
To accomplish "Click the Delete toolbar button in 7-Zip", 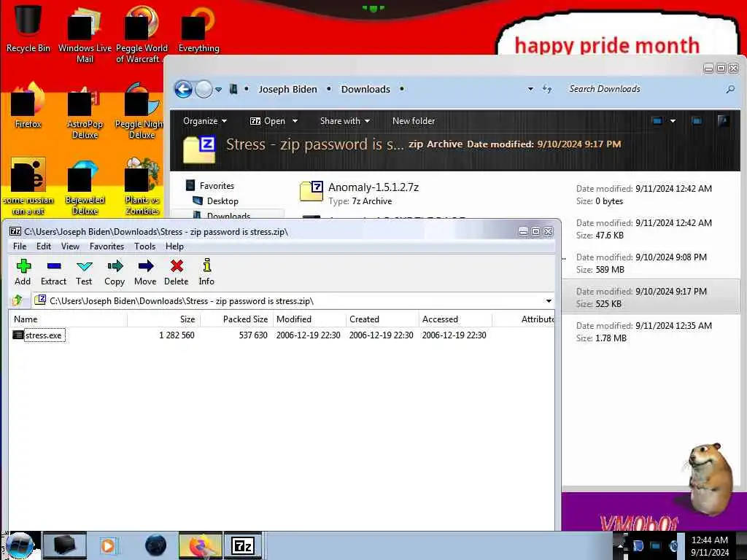I will coord(177,273).
